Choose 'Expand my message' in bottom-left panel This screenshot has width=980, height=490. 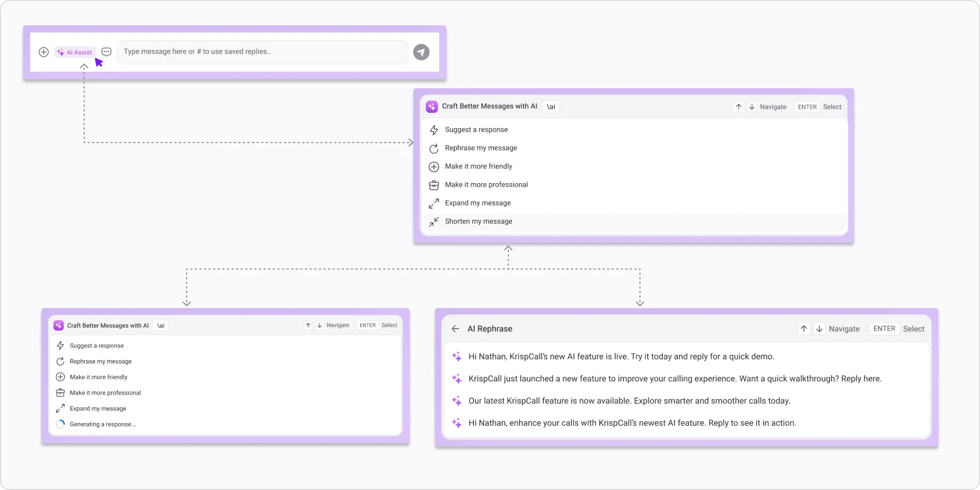[226, 409]
